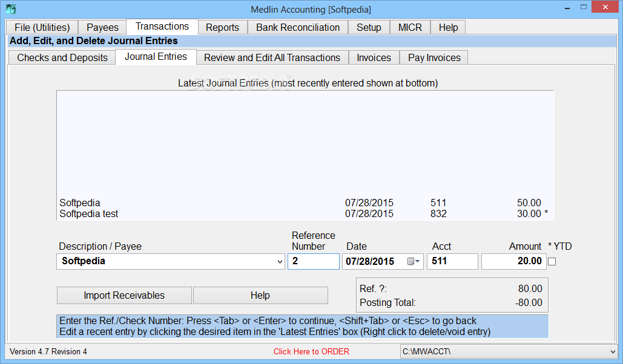The width and height of the screenshot is (623, 364).
Task: Select the Transactions tab
Action: [162, 27]
